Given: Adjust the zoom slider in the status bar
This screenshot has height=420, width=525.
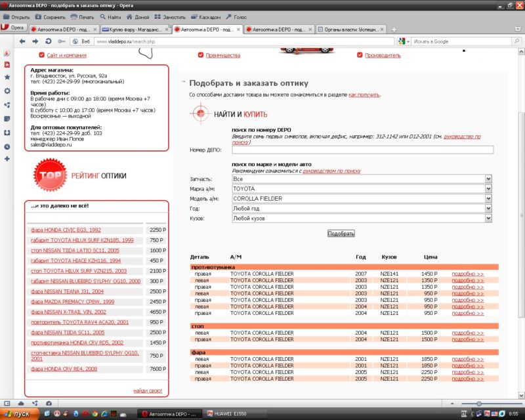Looking at the screenshot, I should (x=492, y=404).
